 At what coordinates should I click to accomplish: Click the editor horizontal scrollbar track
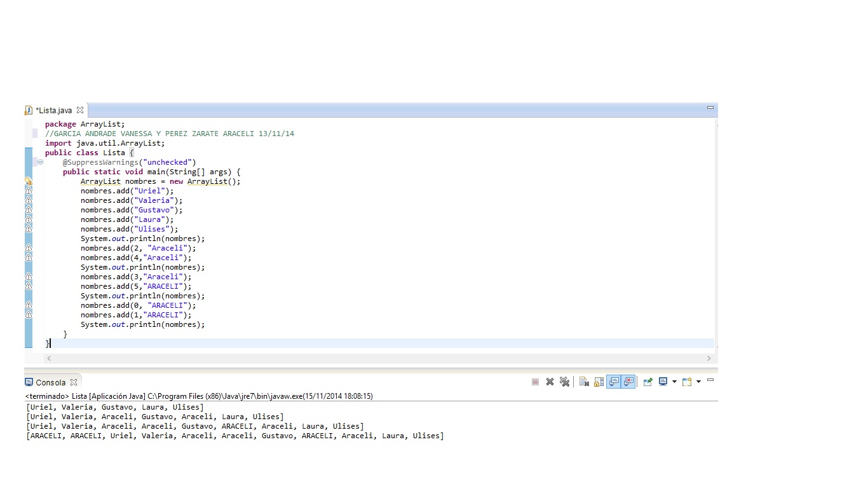tap(379, 359)
